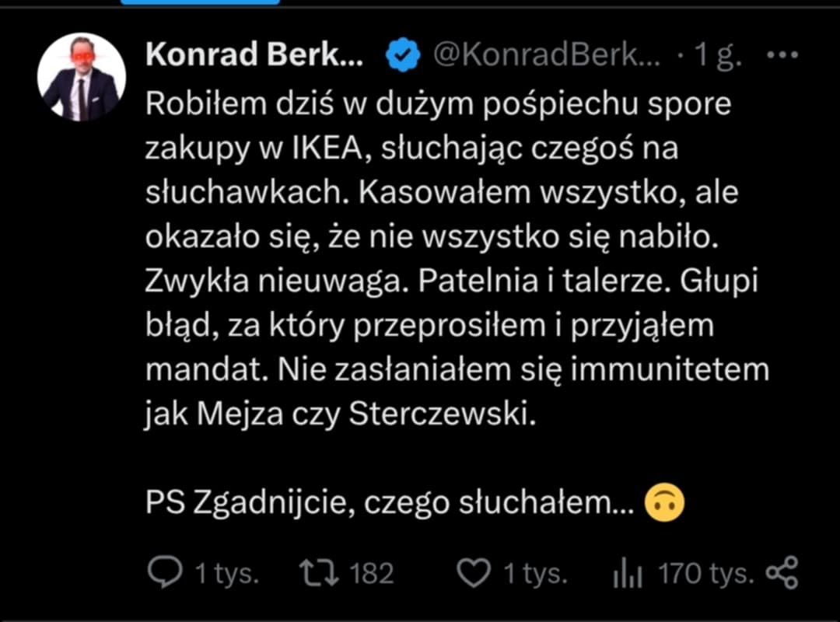
Task: Click the blue verified badge
Action: (x=404, y=55)
